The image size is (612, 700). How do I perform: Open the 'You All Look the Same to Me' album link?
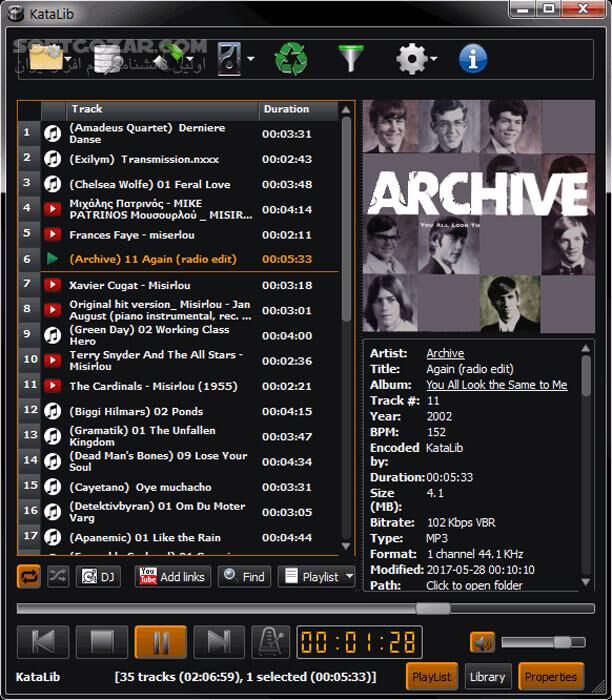(496, 385)
